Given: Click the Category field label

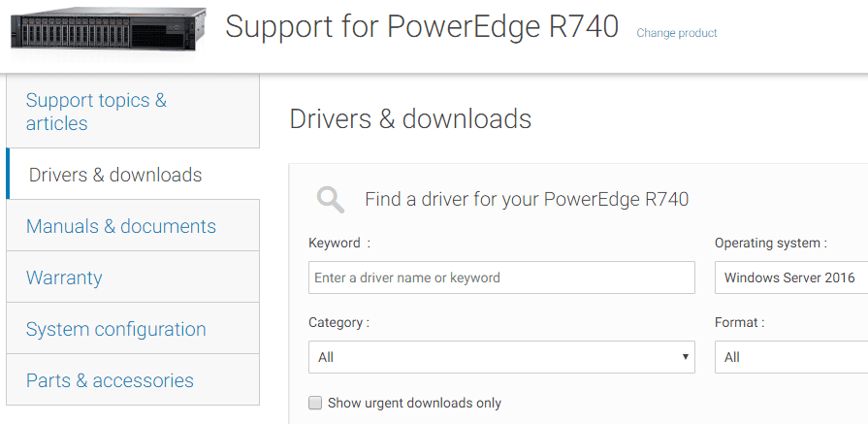Looking at the screenshot, I should pos(338,322).
